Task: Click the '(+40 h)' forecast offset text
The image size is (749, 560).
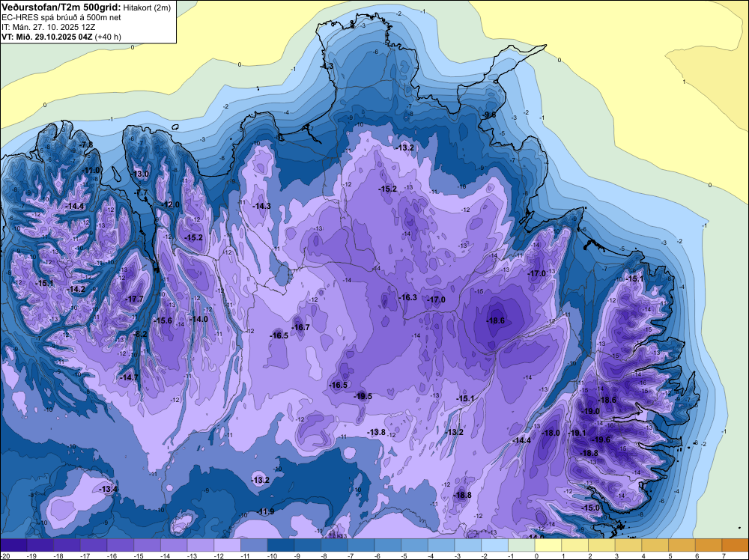Action: (108, 37)
